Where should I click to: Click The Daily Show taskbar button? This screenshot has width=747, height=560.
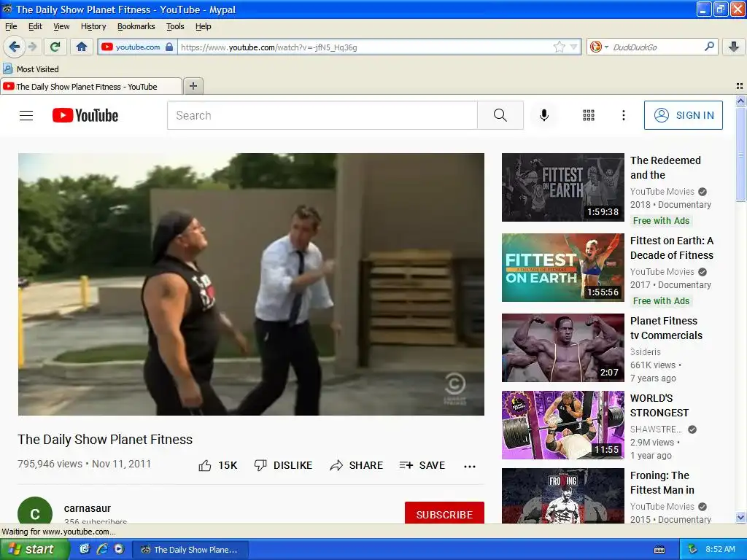click(190, 550)
